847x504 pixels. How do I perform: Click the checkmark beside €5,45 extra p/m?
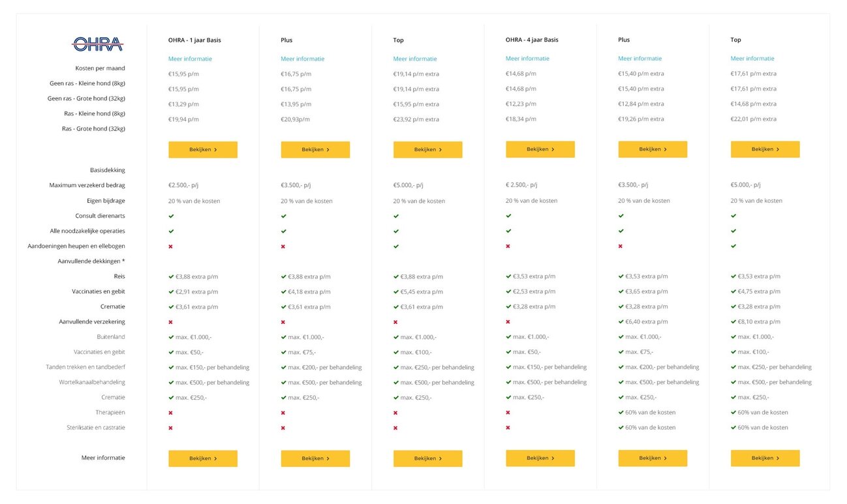point(396,291)
